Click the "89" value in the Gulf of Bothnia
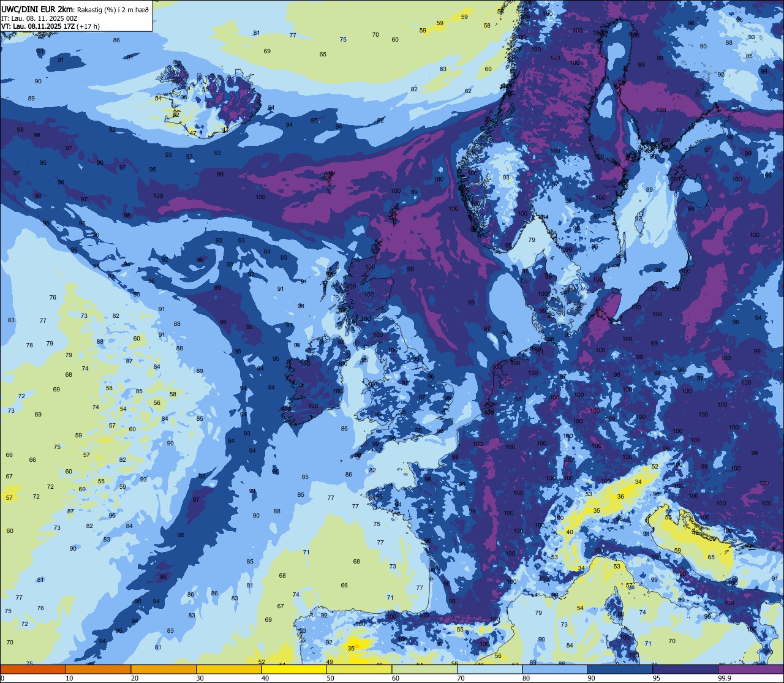784x683 pixels. [x=649, y=190]
